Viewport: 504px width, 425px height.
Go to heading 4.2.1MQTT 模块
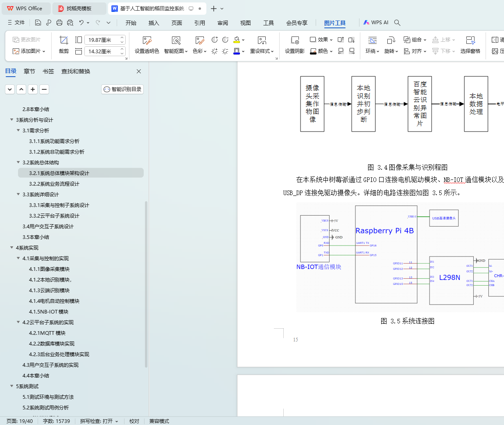pyautogui.click(x=47, y=333)
